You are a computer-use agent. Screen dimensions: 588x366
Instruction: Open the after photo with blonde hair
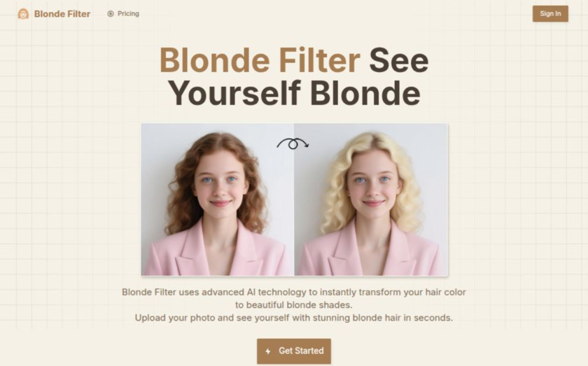pos(371,199)
